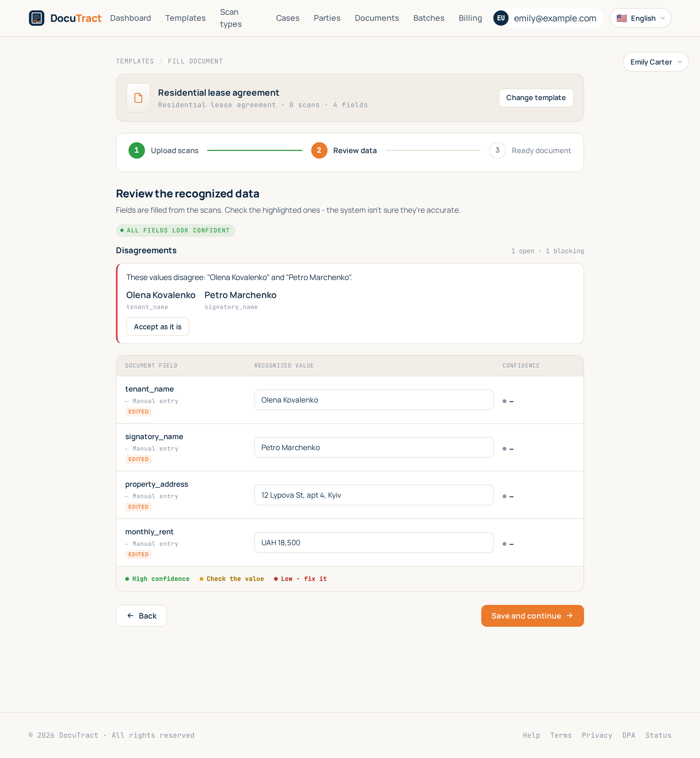The height and width of the screenshot is (758, 700).
Task: Click the DocuTract logo icon
Action: (x=36, y=18)
